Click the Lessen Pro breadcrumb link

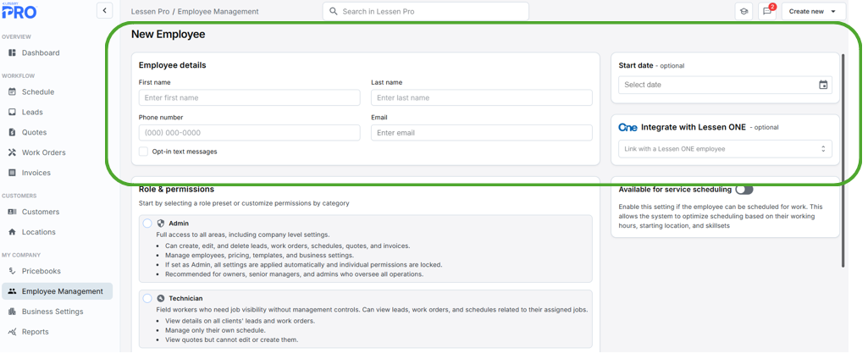click(x=150, y=12)
